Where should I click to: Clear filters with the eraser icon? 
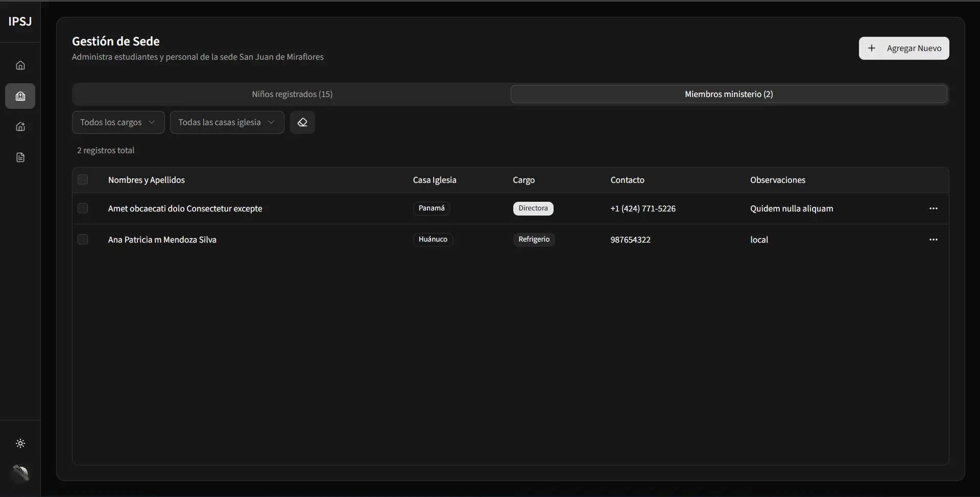302,123
